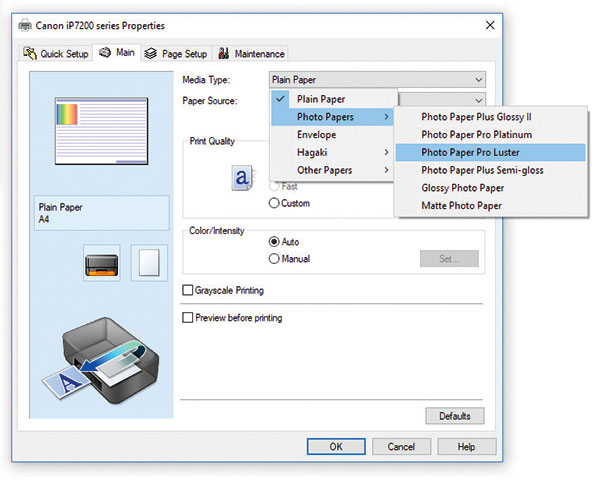Open the Paper Source dropdown arrow
This screenshot has height=480, width=600.
tap(478, 101)
